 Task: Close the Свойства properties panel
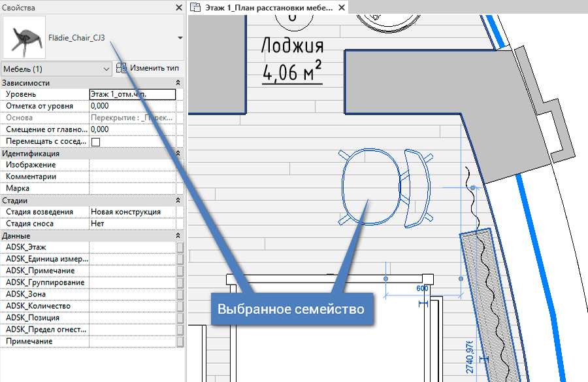click(x=179, y=7)
